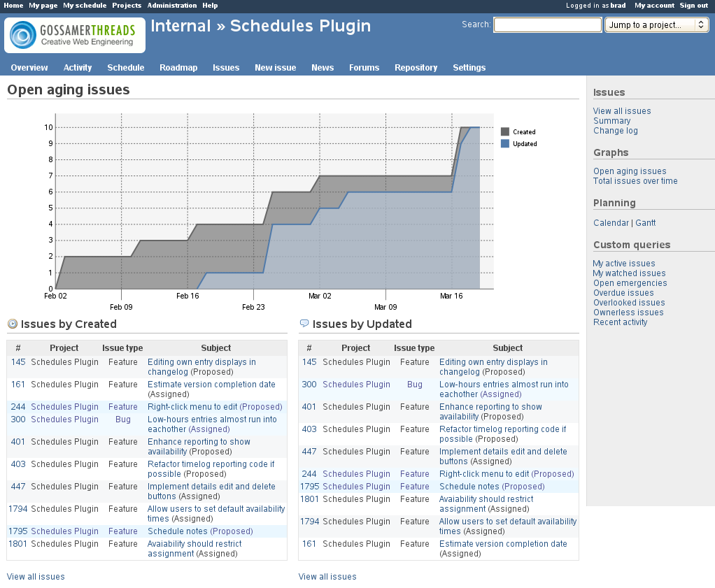The image size is (715, 588).
Task: Open the News tab
Action: pos(323,67)
